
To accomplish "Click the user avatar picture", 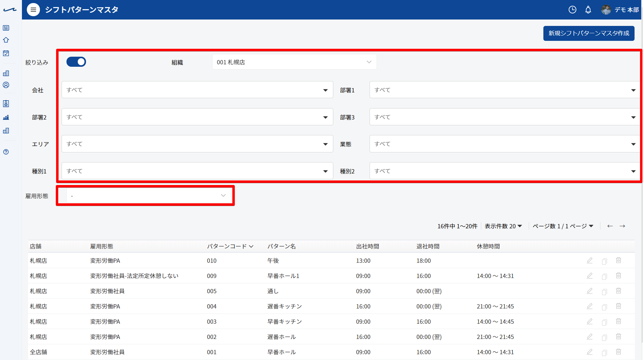I will click(x=606, y=10).
